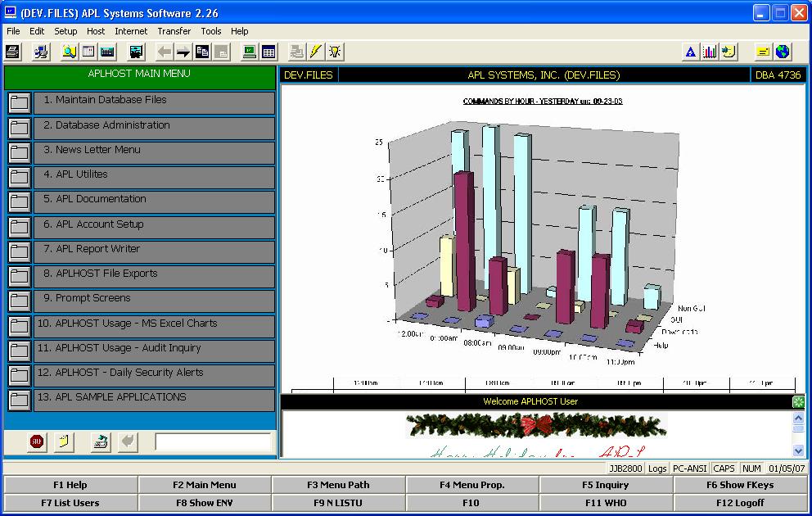
Task: Click the networked computers connection icon
Action: coord(41,52)
